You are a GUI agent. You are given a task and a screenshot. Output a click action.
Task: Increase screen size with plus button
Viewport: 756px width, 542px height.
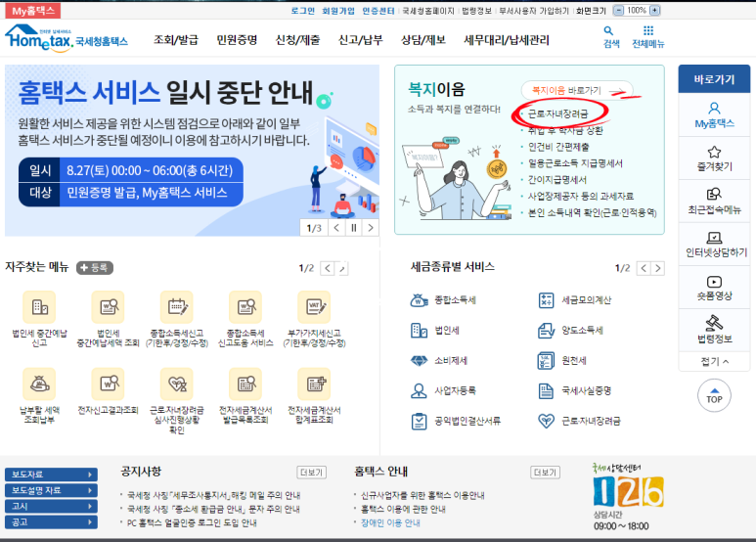tap(654, 10)
